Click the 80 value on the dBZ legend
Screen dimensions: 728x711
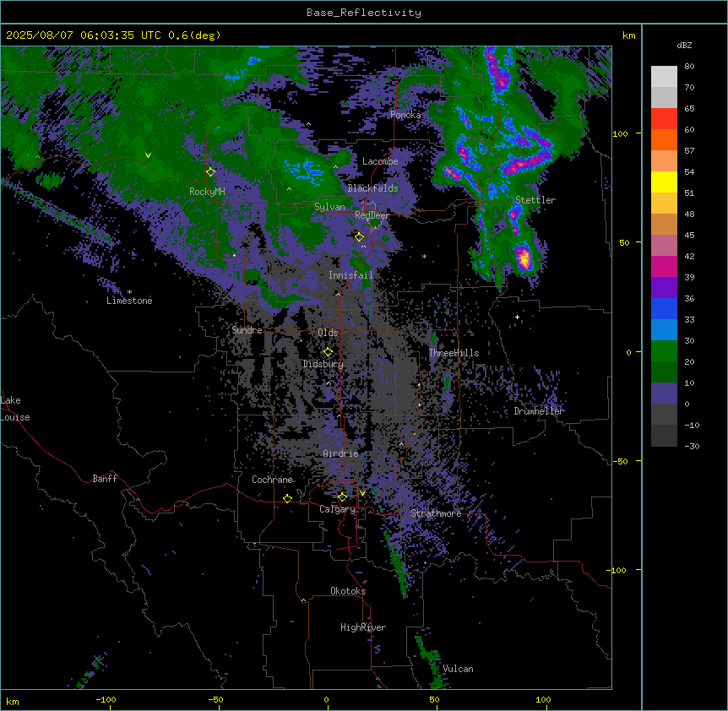[x=689, y=67]
